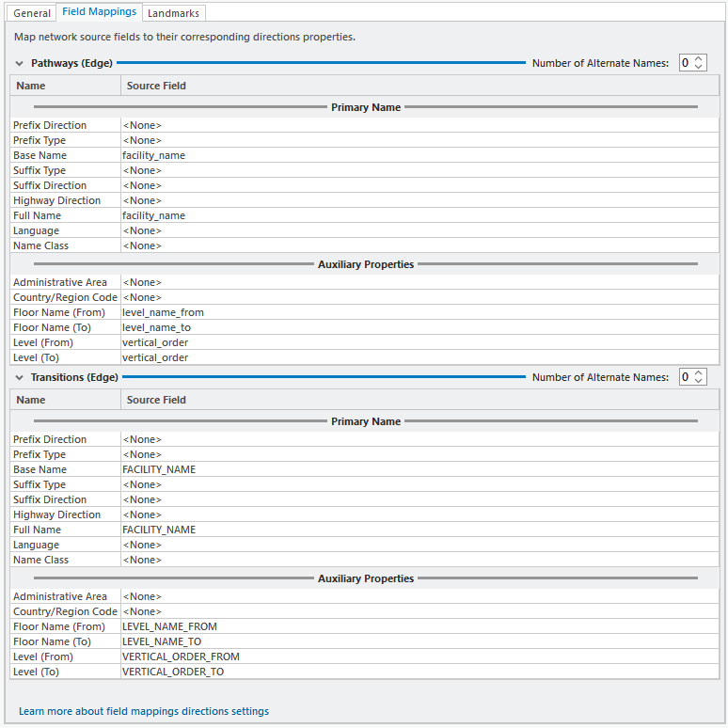This screenshot has width=728, height=728.
Task: Collapse the Transitions (Edge) section
Action: (x=20, y=377)
